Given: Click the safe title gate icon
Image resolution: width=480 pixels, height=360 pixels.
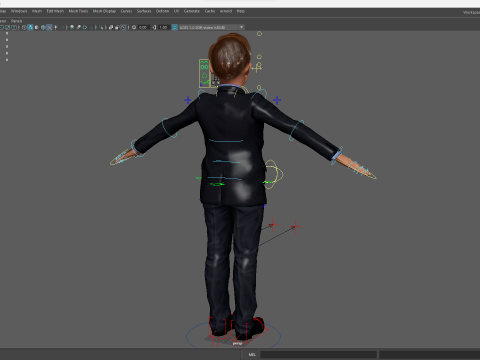Looking at the screenshot, I should pos(14,27).
